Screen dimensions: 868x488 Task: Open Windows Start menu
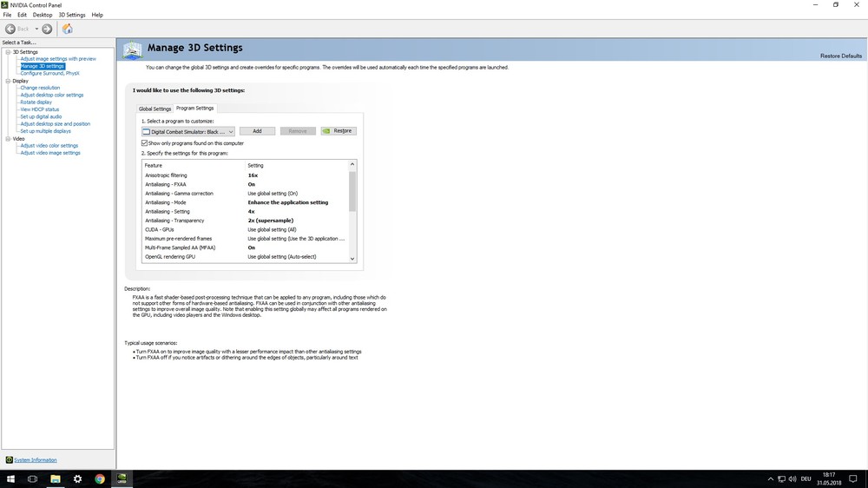pyautogui.click(x=10, y=479)
